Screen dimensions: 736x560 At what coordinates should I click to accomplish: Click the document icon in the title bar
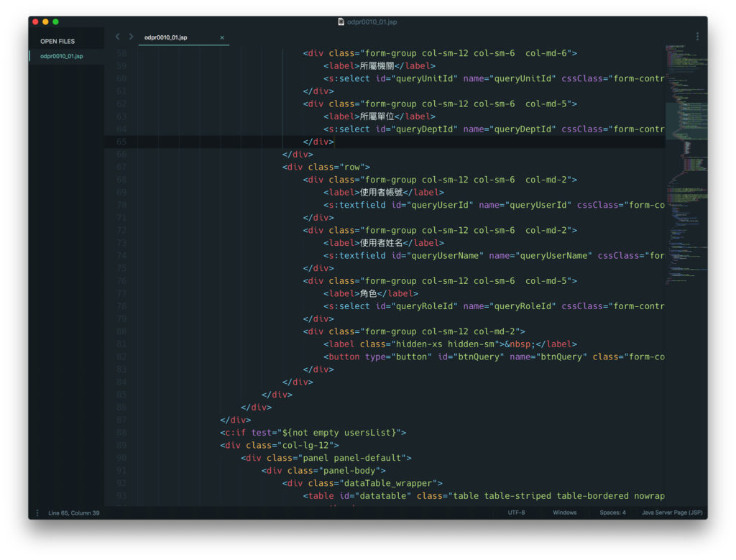pyautogui.click(x=341, y=22)
